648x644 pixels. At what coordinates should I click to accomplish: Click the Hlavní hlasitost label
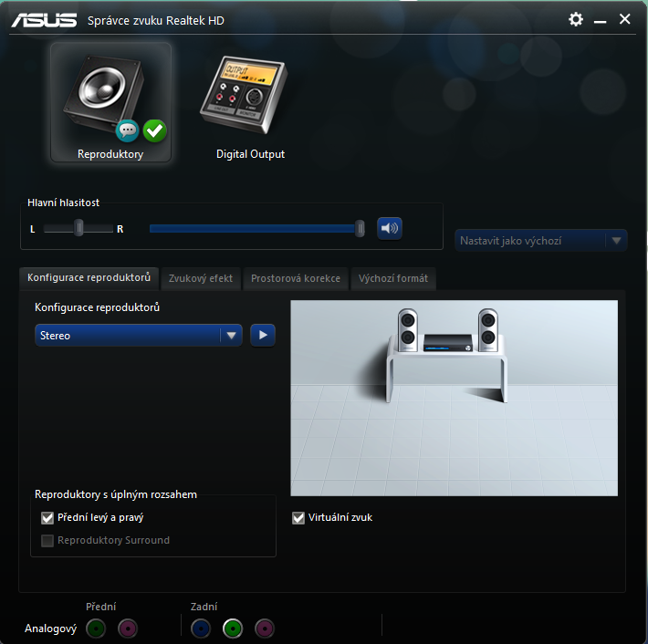[x=63, y=203]
